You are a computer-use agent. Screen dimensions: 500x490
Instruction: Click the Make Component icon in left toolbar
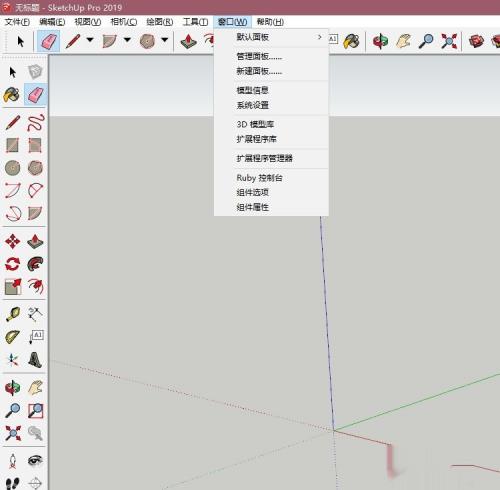(x=35, y=72)
